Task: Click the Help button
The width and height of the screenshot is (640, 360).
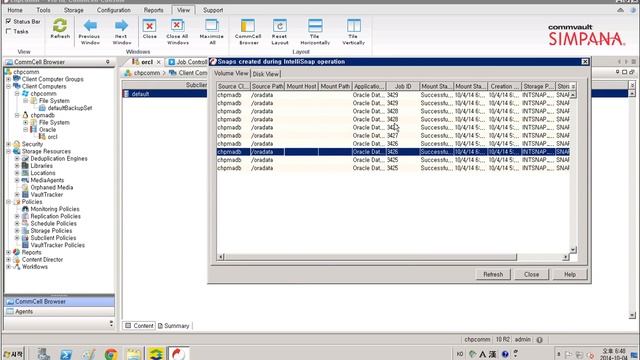Action: (570, 274)
